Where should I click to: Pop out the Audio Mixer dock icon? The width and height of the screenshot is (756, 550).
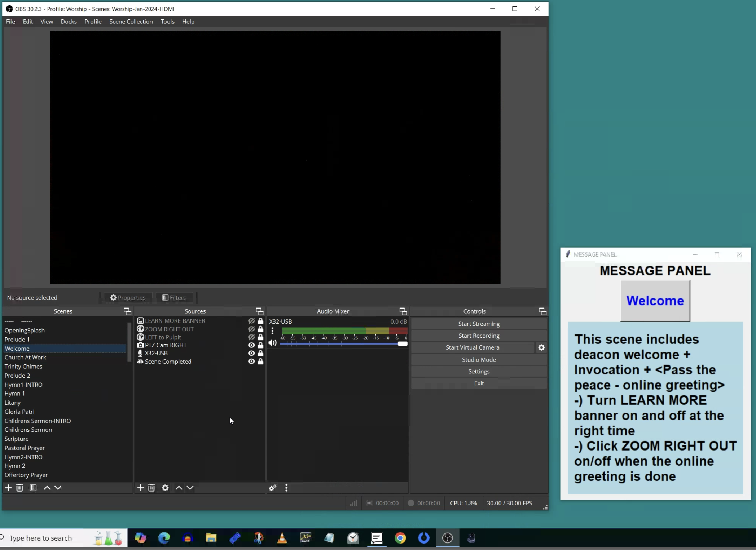click(403, 311)
